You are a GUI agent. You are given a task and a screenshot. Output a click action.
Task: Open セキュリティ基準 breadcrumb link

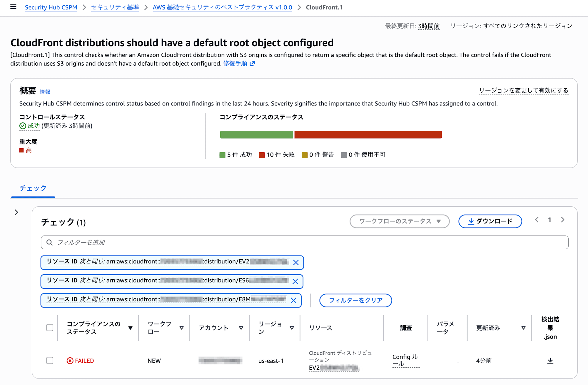[115, 7]
